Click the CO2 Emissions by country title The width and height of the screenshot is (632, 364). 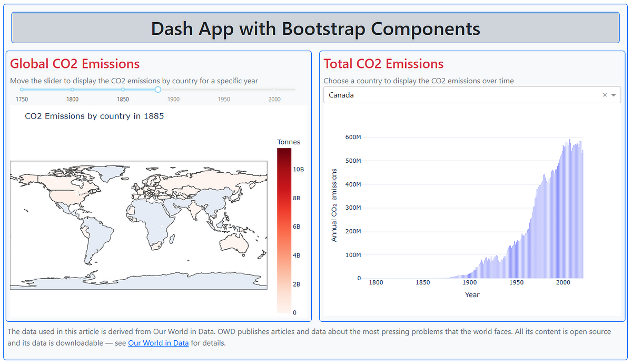click(x=94, y=116)
